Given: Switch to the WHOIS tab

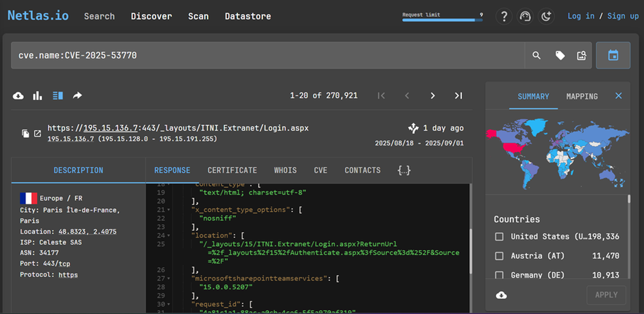Looking at the screenshot, I should click(x=285, y=170).
